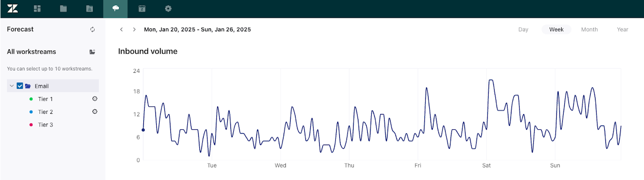
Task: Select the forecast cloud icon
Action: pyautogui.click(x=115, y=9)
